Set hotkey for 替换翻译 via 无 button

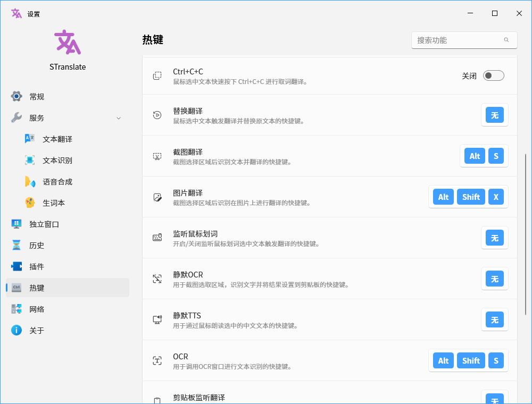(x=494, y=115)
